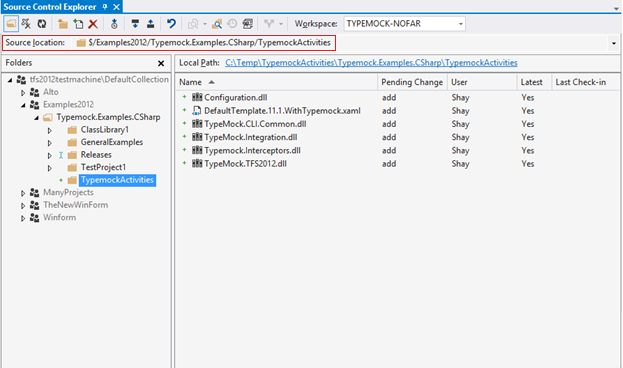623x368 pixels.
Task: Sort by the Pending Change column header
Action: [412, 82]
